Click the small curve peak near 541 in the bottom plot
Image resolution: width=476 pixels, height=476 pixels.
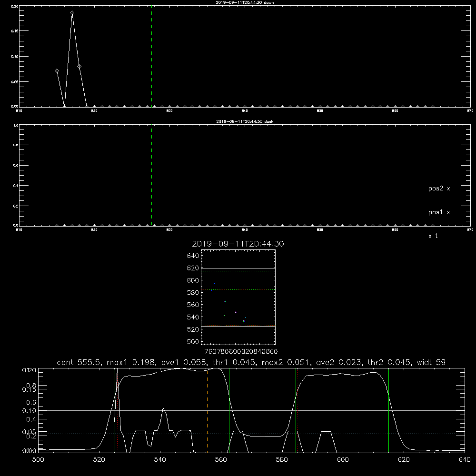click(x=163, y=408)
